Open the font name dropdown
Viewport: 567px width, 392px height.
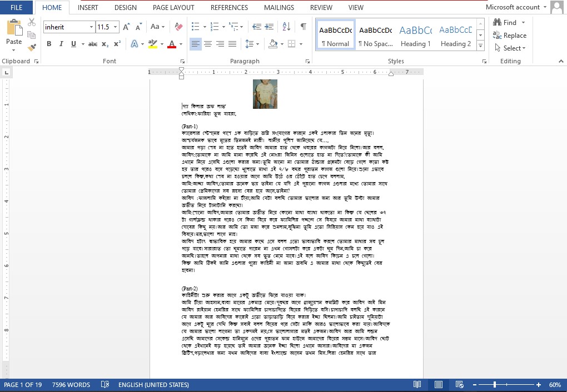coord(92,27)
